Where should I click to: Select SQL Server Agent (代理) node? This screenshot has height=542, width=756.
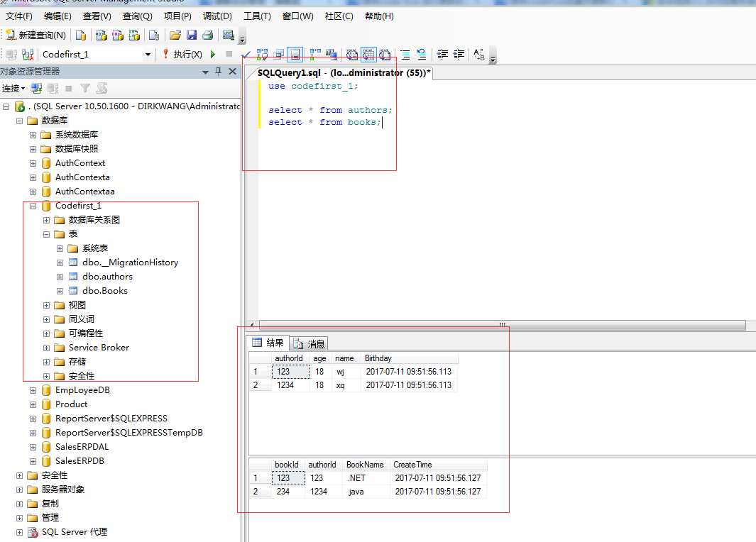[74, 532]
